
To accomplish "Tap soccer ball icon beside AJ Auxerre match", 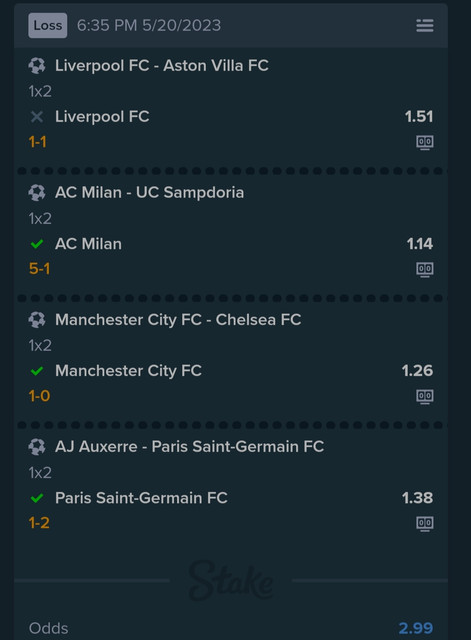I will tap(37, 447).
